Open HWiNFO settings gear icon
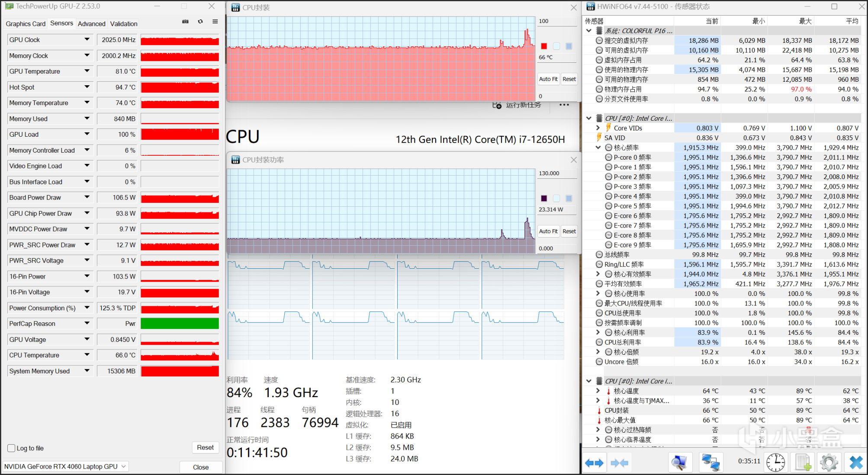This screenshot has height=475, width=868. pyautogui.click(x=829, y=463)
